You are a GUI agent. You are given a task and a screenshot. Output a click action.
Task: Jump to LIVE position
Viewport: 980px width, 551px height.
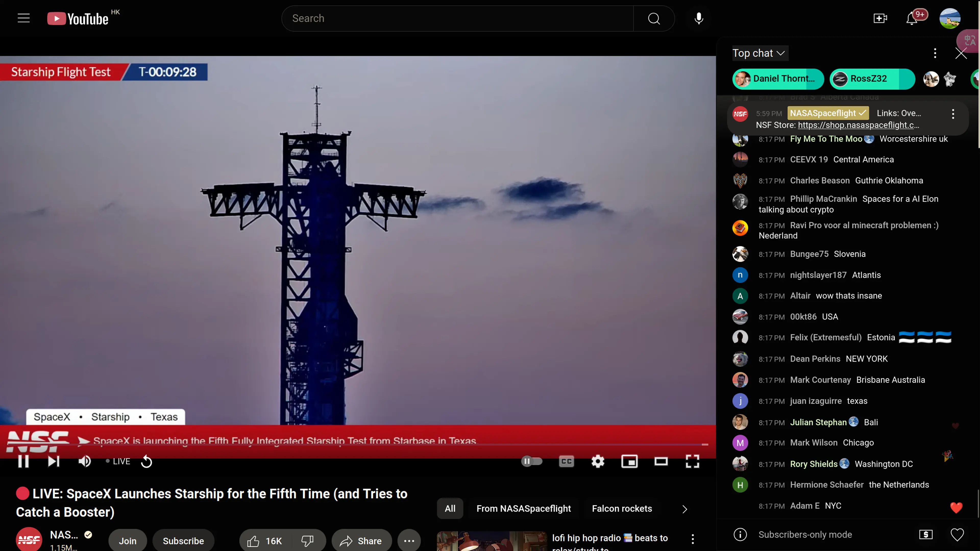tap(118, 461)
